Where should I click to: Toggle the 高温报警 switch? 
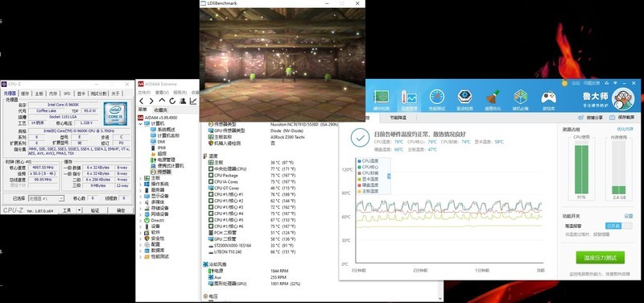(x=618, y=226)
